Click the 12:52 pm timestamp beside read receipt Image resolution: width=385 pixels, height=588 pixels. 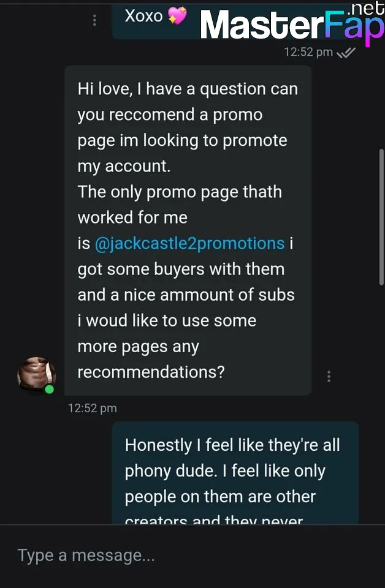[308, 53]
